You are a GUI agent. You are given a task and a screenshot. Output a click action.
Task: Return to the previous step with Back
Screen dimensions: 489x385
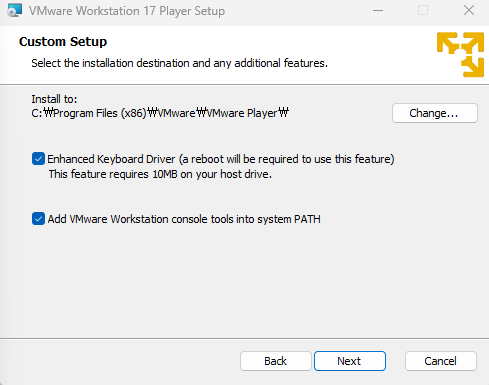tap(276, 361)
